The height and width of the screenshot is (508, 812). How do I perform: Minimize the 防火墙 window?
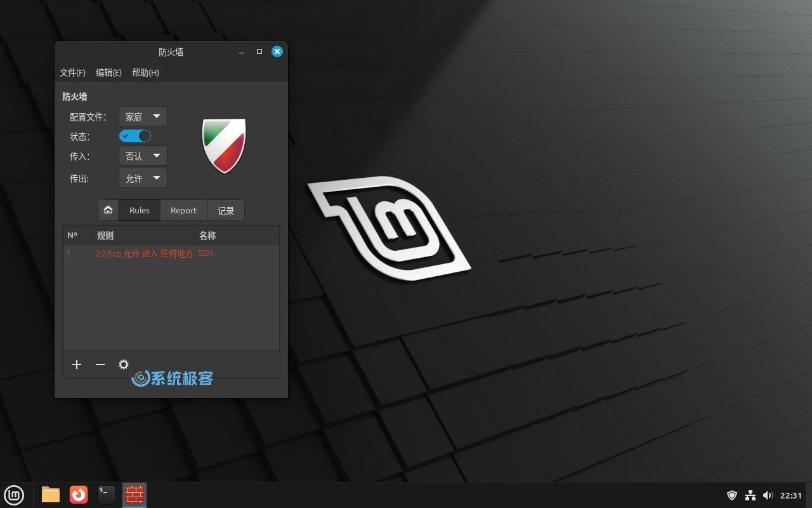(242, 52)
